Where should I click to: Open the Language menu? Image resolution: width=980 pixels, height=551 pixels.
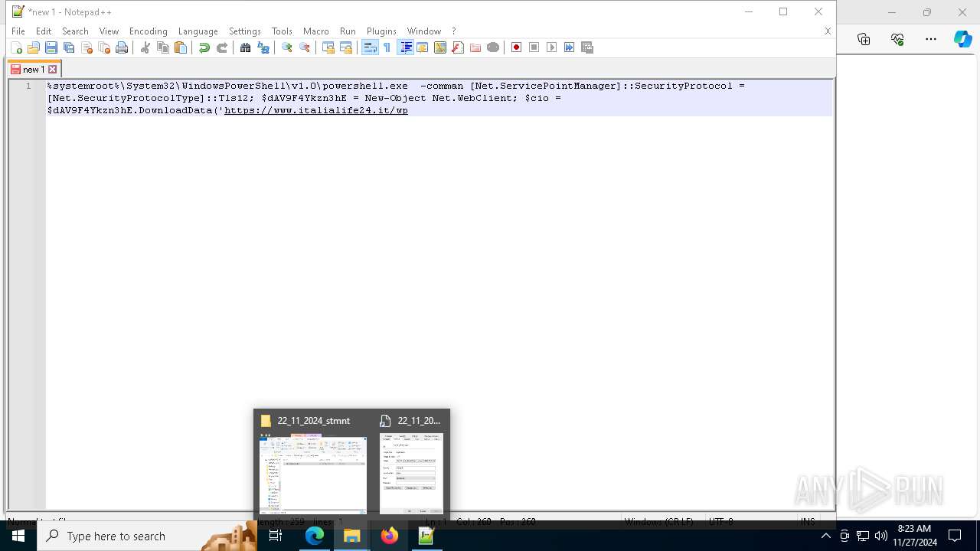(x=198, y=31)
